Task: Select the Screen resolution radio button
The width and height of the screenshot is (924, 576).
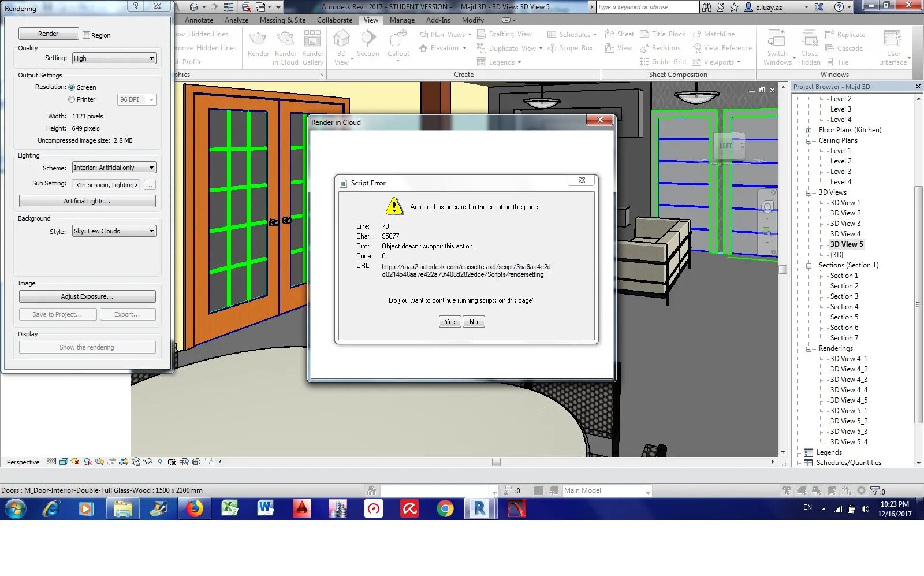Action: (72, 87)
